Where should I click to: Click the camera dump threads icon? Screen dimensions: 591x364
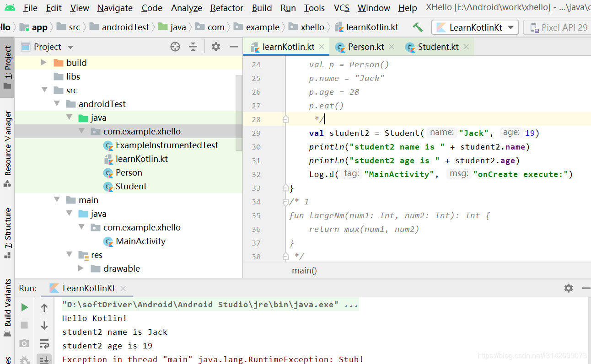(x=25, y=343)
